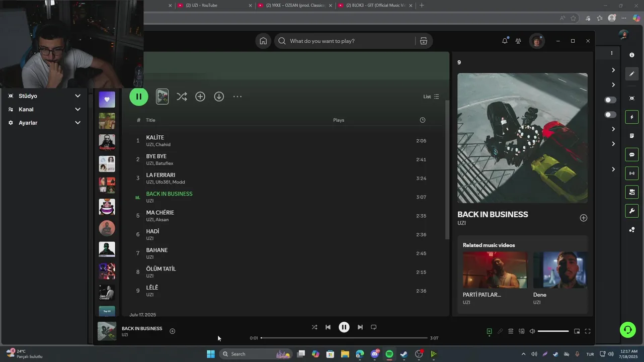644x362 pixels.
Task: Open Liked Songs in the library sidebar
Action: [x=107, y=100]
